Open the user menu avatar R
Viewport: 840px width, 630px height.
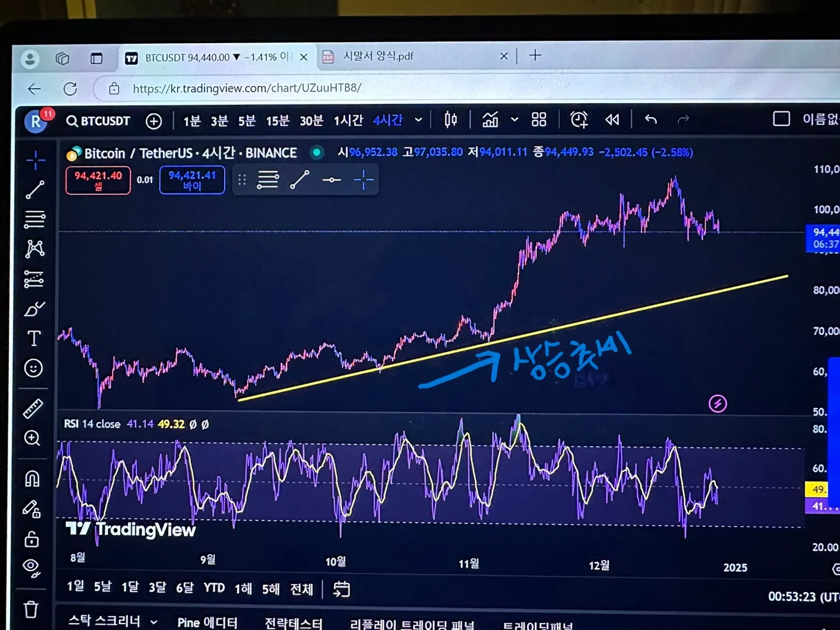36,121
